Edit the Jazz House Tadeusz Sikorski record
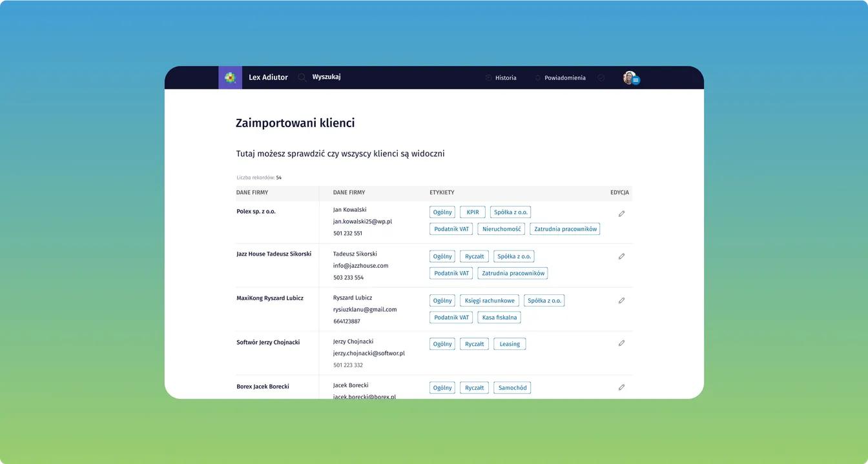 point(621,256)
